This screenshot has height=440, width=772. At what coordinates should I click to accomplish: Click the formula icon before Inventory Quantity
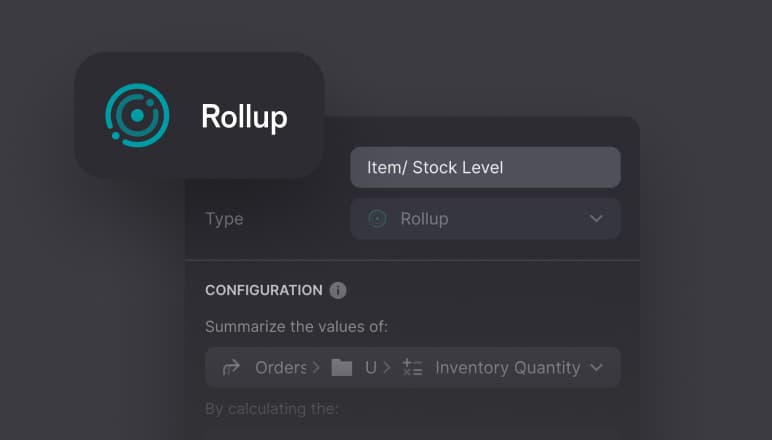(412, 368)
